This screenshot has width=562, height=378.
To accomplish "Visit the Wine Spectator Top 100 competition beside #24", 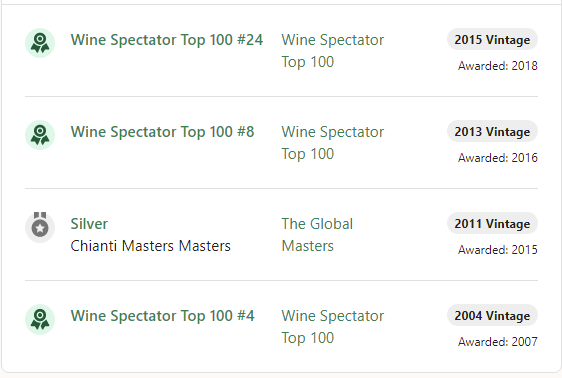I will [333, 51].
